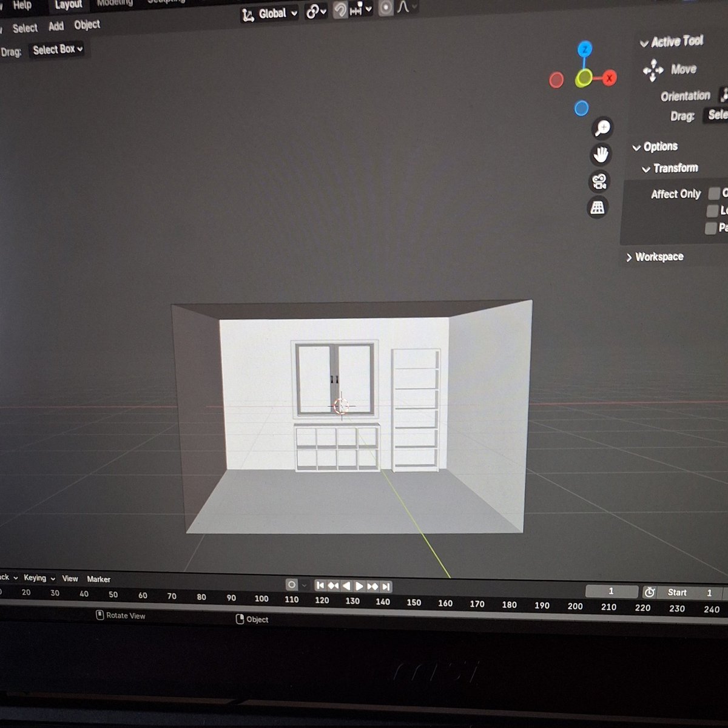Click the green Y axis gizmo center
The image size is (728, 728).
point(584,78)
